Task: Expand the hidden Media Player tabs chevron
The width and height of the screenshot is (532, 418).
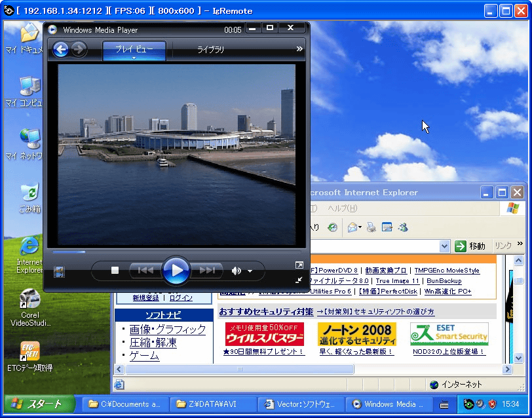Action: [x=299, y=49]
